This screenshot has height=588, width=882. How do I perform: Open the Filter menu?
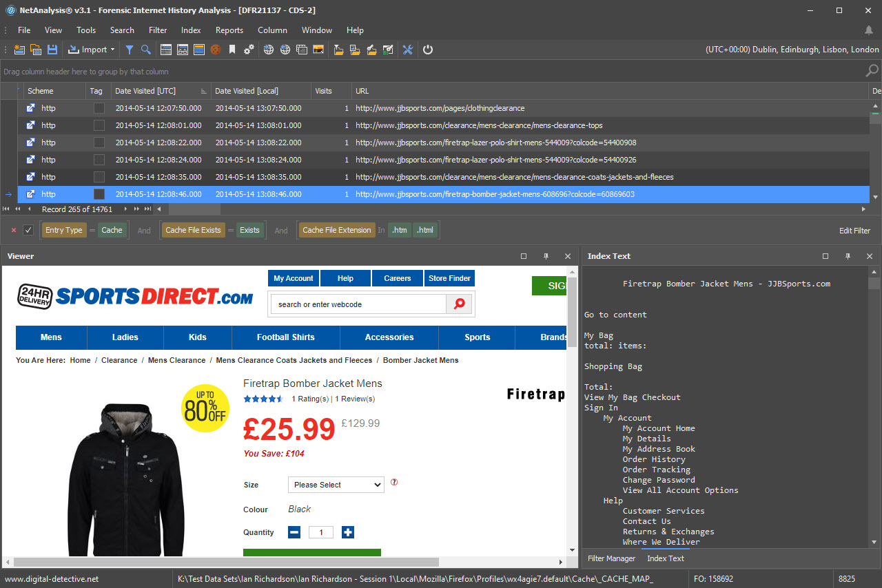point(158,30)
